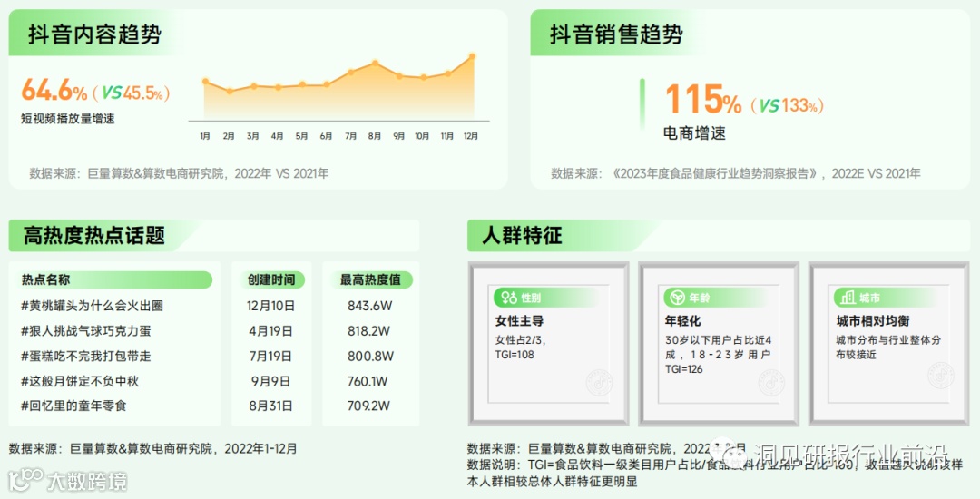The width and height of the screenshot is (980, 499).
Task: Click the 短视频播放量增速 label
Action: click(67, 119)
